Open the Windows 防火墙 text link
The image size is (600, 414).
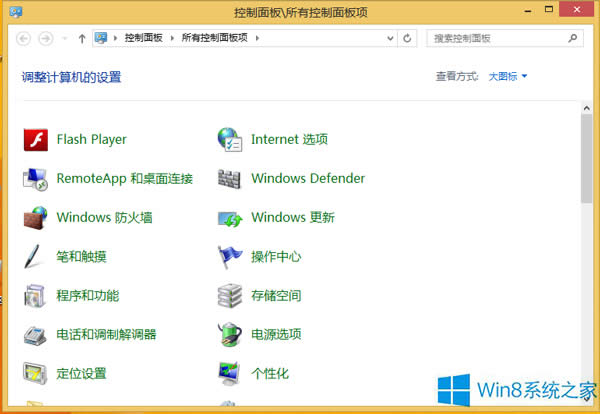click(104, 217)
